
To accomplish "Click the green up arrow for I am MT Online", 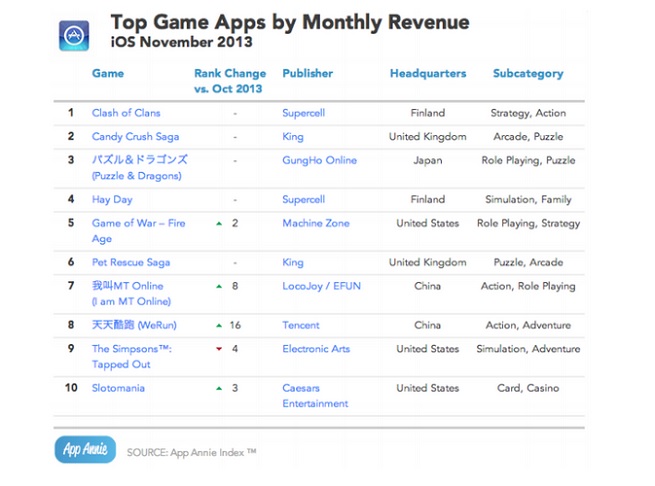I will tap(219, 286).
